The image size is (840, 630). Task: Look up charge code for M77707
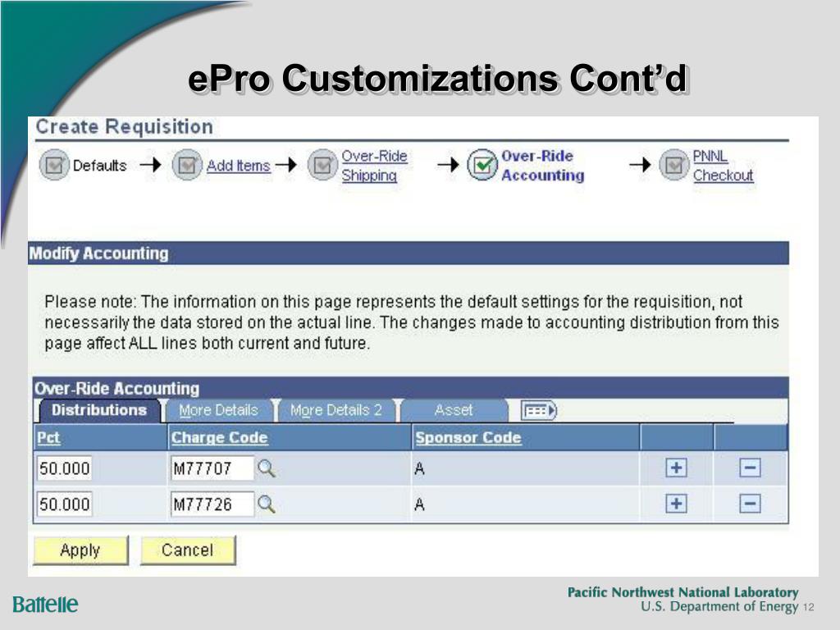pyautogui.click(x=267, y=468)
